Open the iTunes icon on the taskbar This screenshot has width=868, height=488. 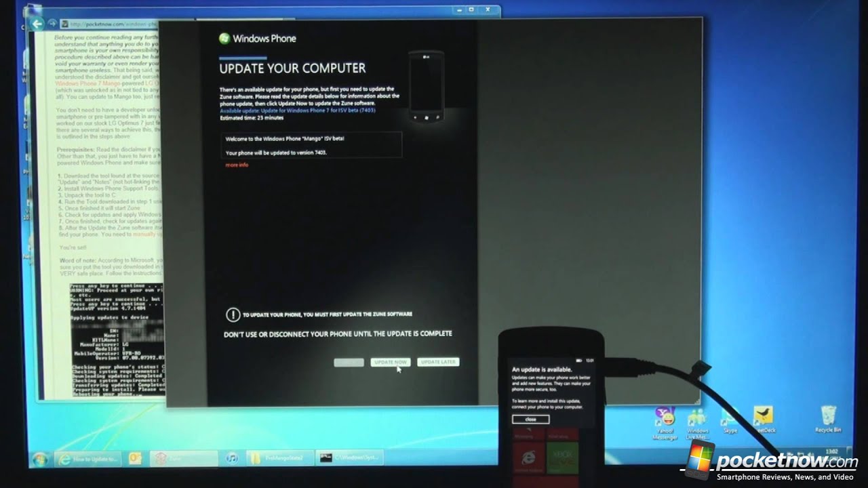click(232, 459)
